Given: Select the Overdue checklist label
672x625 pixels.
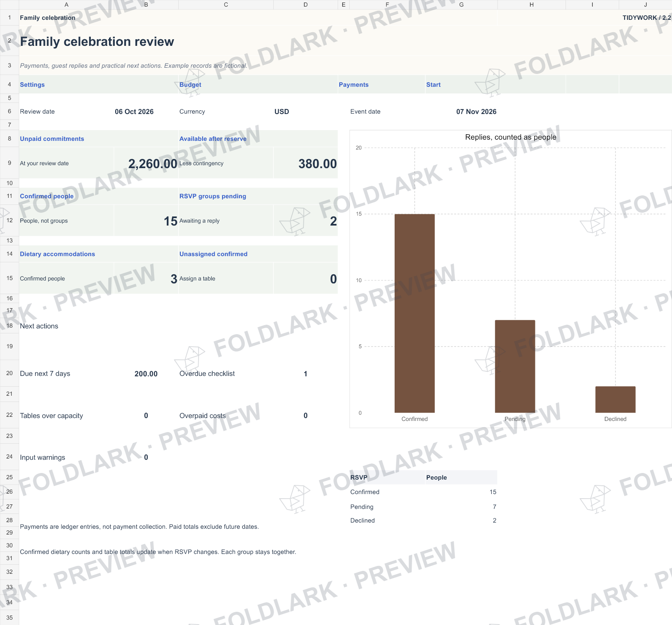Looking at the screenshot, I should tap(207, 373).
